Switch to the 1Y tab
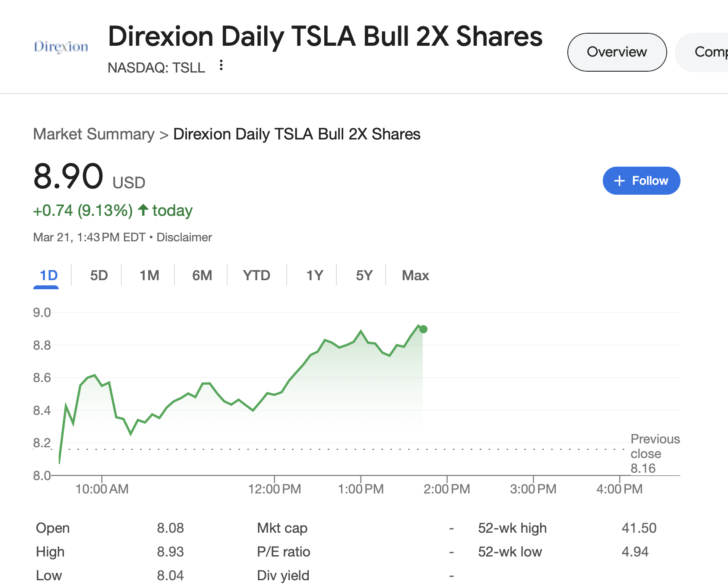 pyautogui.click(x=313, y=275)
